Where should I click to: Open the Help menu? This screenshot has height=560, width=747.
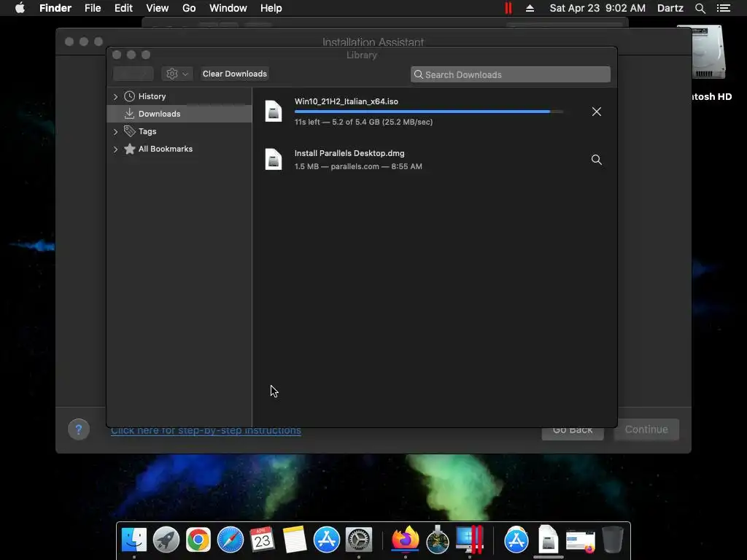click(x=271, y=8)
